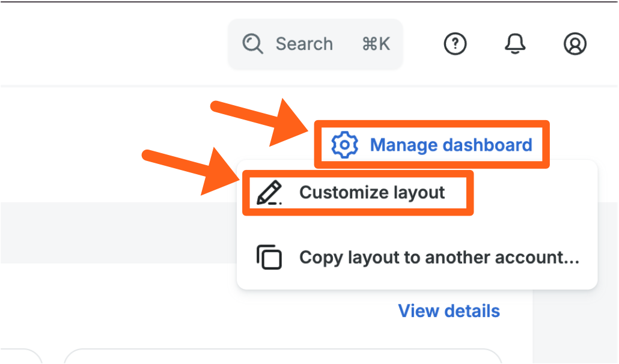
Task: Click the magnifying glass search icon
Action: (x=253, y=44)
